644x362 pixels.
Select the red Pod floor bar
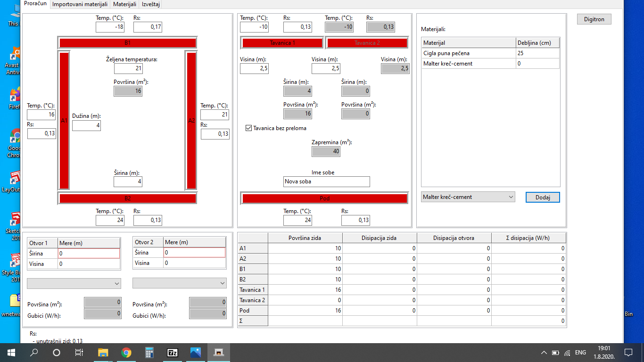324,198
